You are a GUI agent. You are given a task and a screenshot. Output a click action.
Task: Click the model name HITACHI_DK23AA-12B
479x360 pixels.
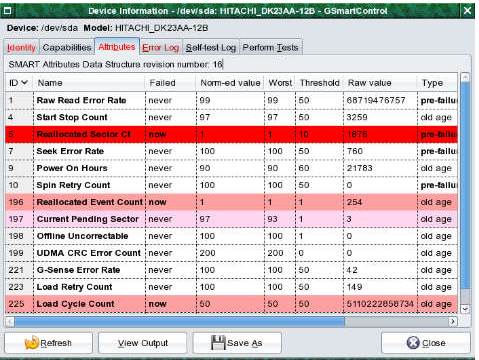coord(162,28)
